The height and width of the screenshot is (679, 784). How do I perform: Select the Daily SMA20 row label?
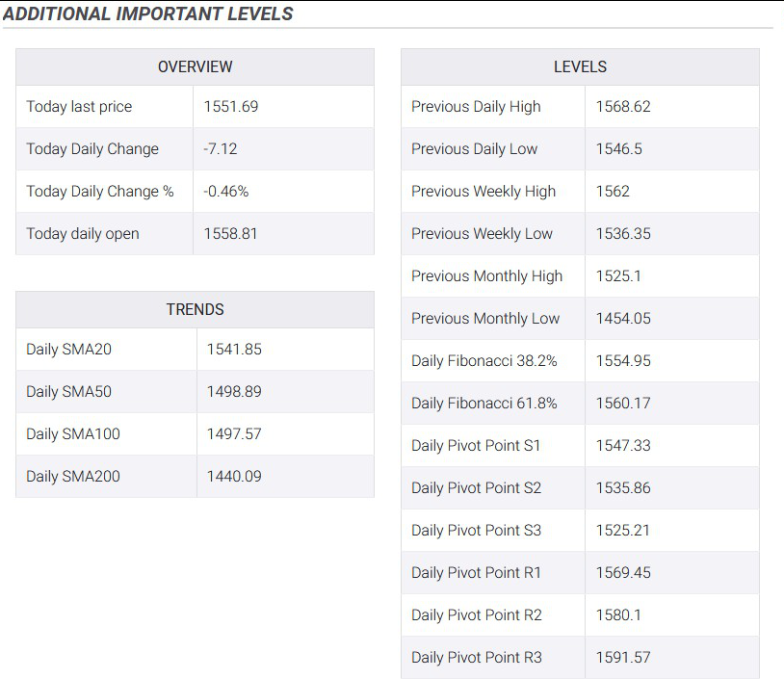pyautogui.click(x=69, y=349)
